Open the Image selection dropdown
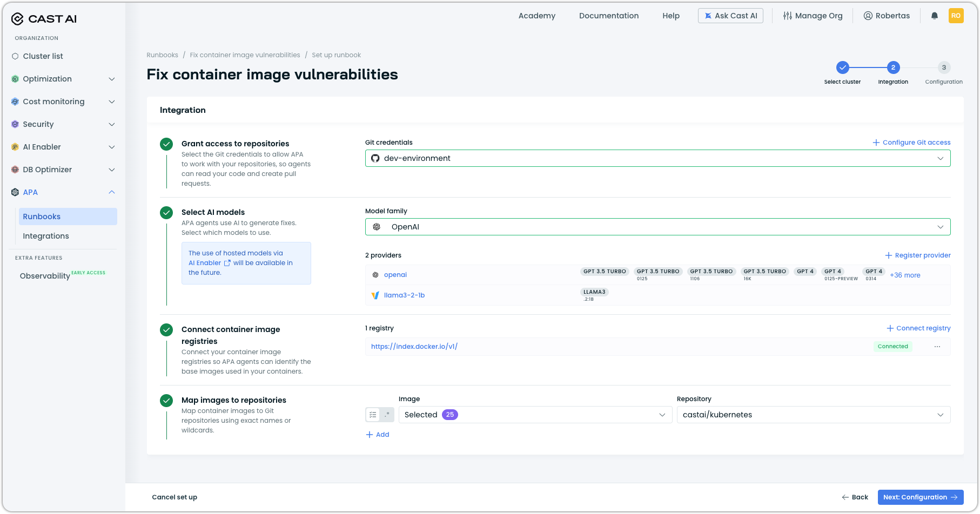This screenshot has height=514, width=980. 535,415
